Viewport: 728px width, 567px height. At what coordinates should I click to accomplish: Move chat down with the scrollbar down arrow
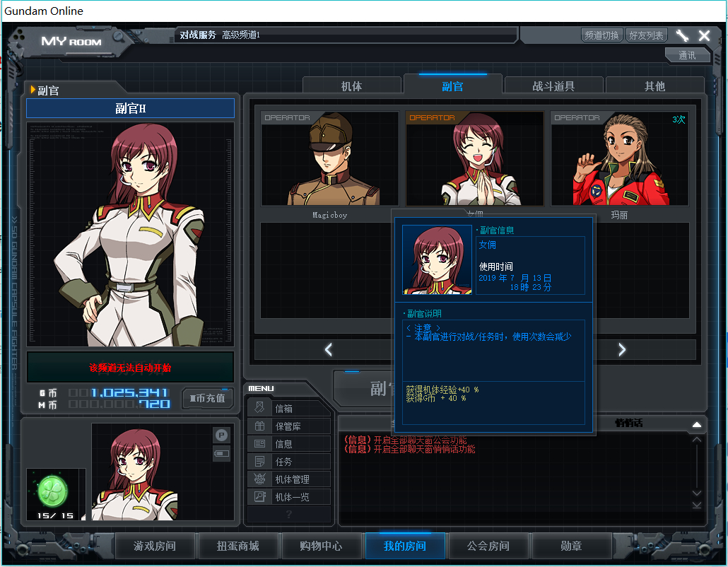697,493
